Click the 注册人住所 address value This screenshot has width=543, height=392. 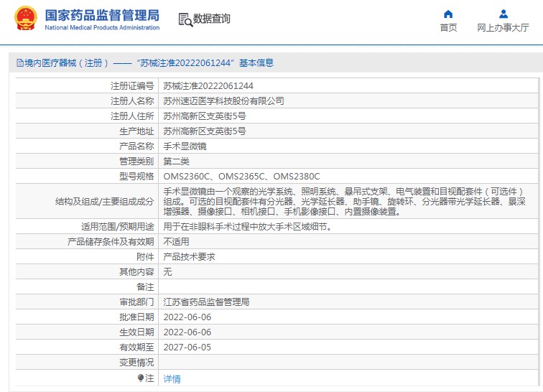(205, 116)
